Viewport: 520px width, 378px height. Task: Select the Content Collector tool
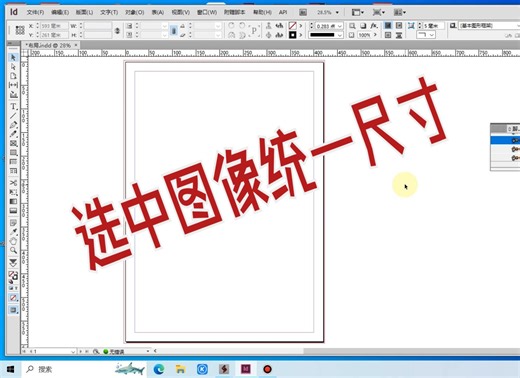click(x=13, y=95)
